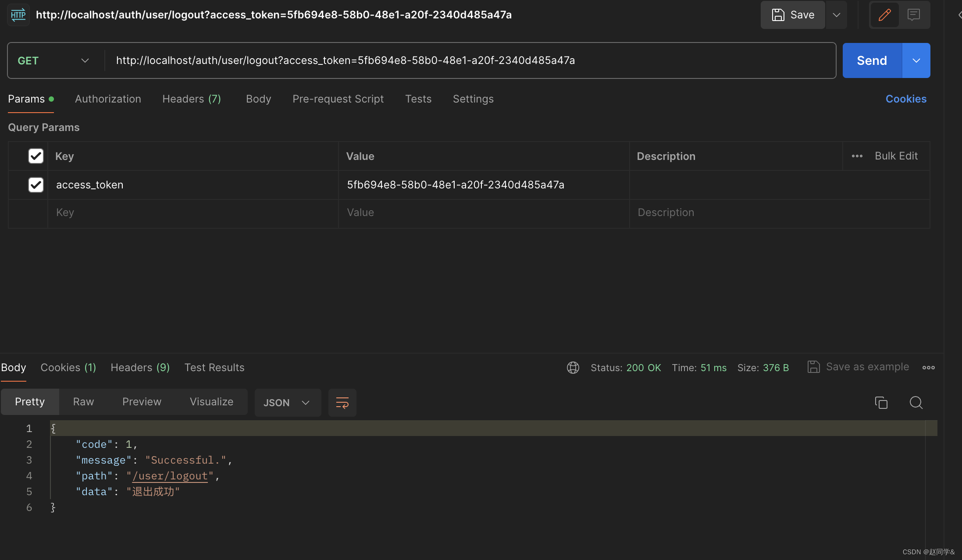Click params table three-dot options icon
The width and height of the screenshot is (962, 560).
(x=857, y=156)
